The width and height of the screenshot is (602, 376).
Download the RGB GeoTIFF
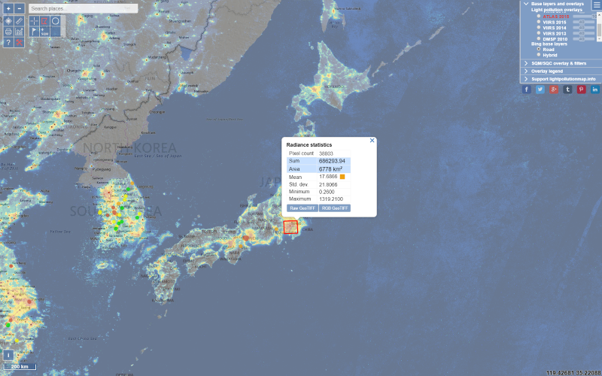[x=334, y=208]
